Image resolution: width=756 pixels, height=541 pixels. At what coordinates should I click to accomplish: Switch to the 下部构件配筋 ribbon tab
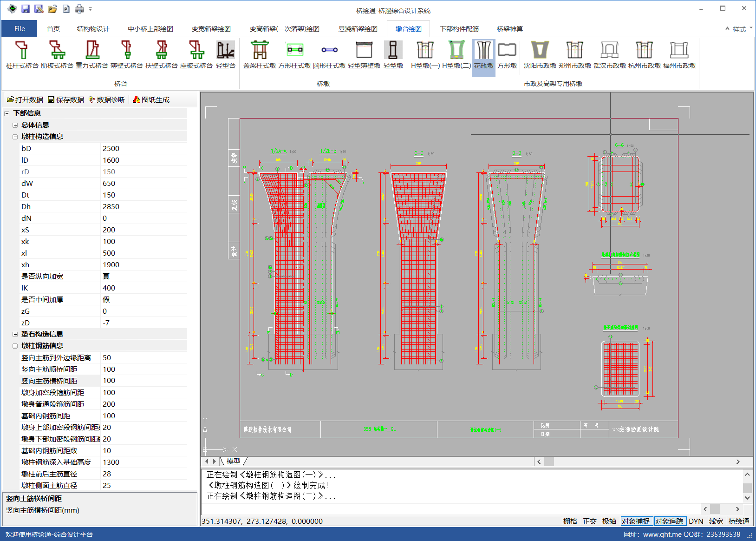[459, 29]
